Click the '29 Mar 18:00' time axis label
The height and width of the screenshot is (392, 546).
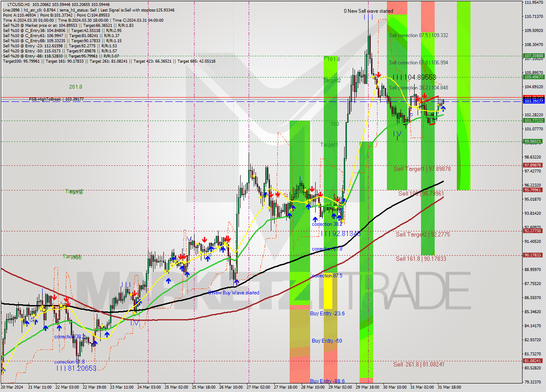tap(367, 387)
